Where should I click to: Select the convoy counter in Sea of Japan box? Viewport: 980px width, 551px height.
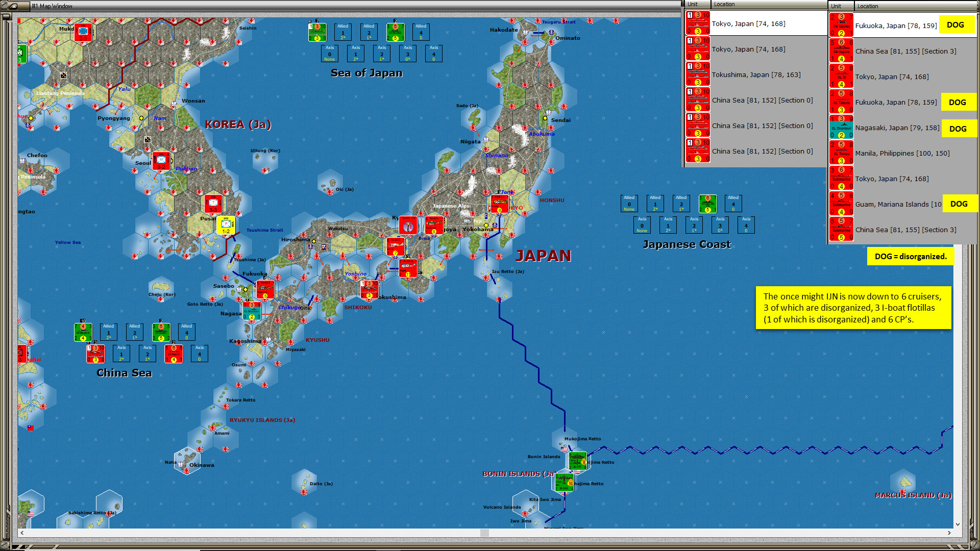point(317,32)
